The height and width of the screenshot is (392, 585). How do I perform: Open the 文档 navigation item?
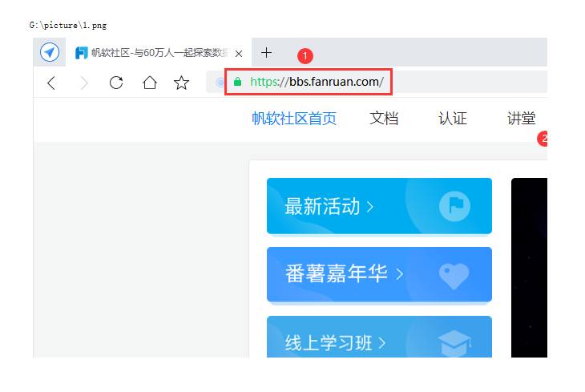[x=384, y=119]
